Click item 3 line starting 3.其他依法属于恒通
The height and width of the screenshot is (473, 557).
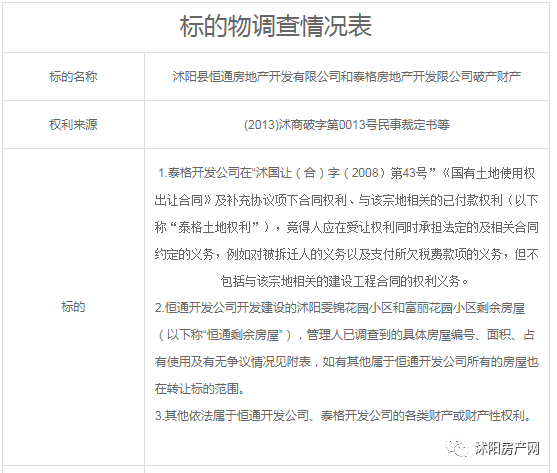(343, 415)
